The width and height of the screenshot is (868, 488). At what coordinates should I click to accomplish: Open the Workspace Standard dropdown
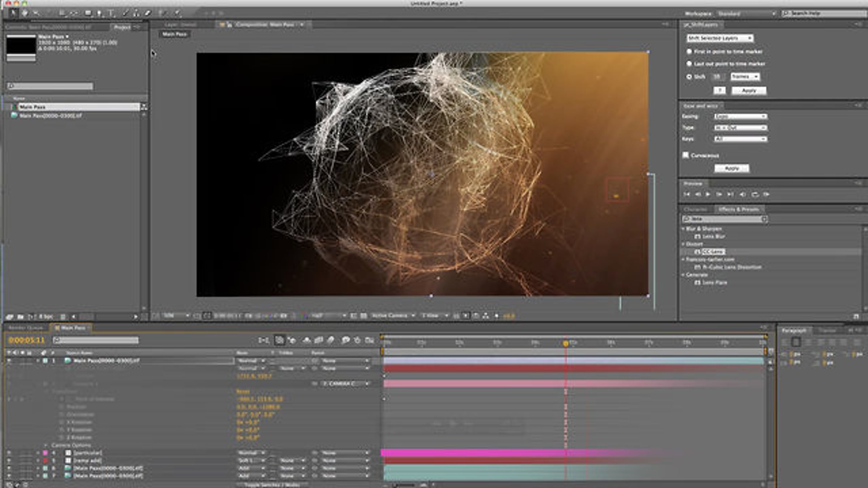pos(746,14)
